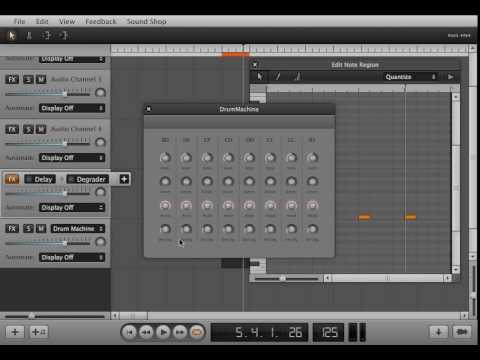Mute the upper Audio Channel track

pyautogui.click(x=41, y=79)
